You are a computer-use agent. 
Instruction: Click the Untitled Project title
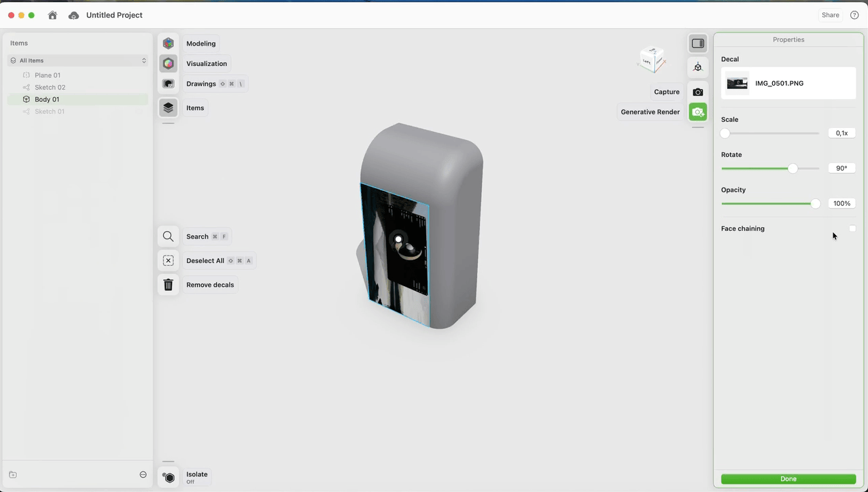pos(114,15)
